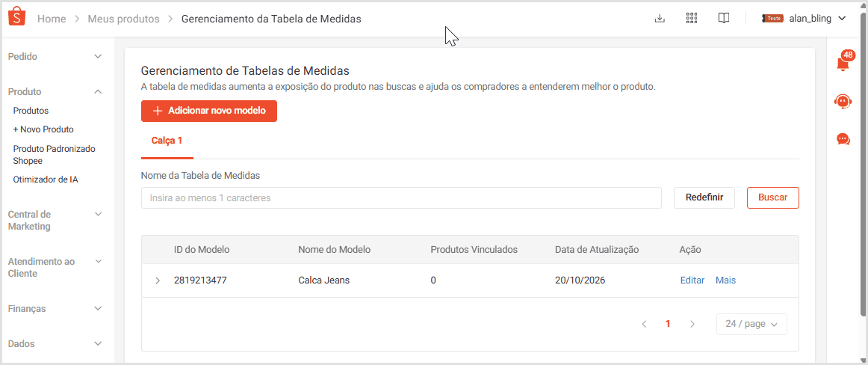This screenshot has height=365, width=868.
Task: Click Home breadcrumb link
Action: (x=52, y=19)
